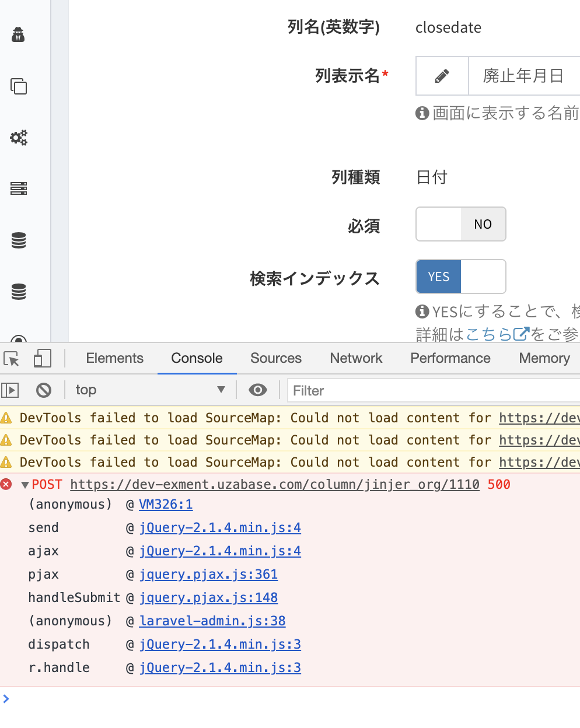Click the pjax stack frame text
Viewport: 580px width, 728px height.
(x=43, y=575)
